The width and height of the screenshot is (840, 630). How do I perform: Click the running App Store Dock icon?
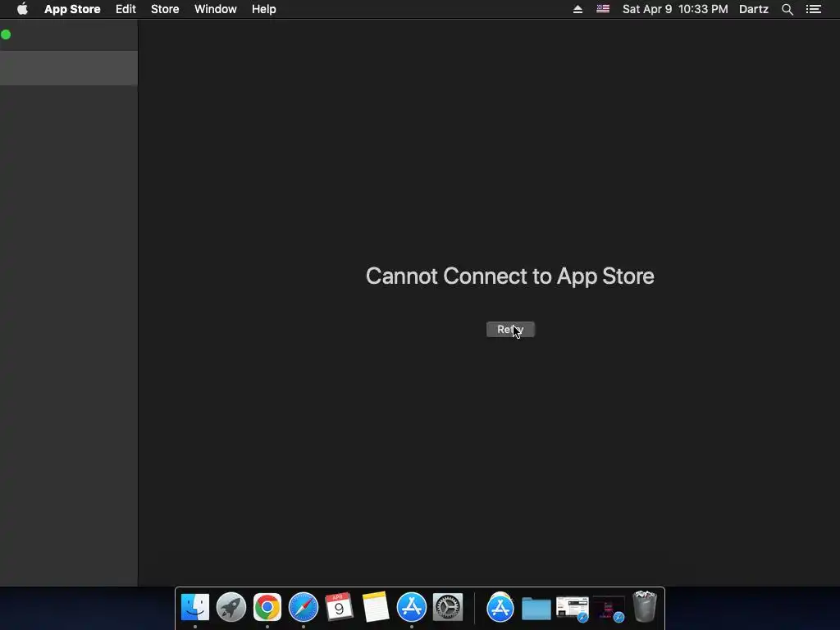click(x=412, y=607)
